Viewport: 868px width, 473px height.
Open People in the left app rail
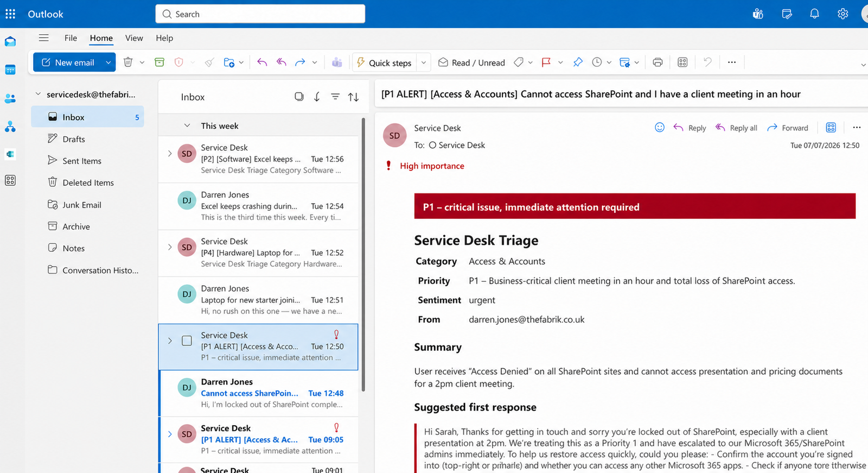[10, 98]
